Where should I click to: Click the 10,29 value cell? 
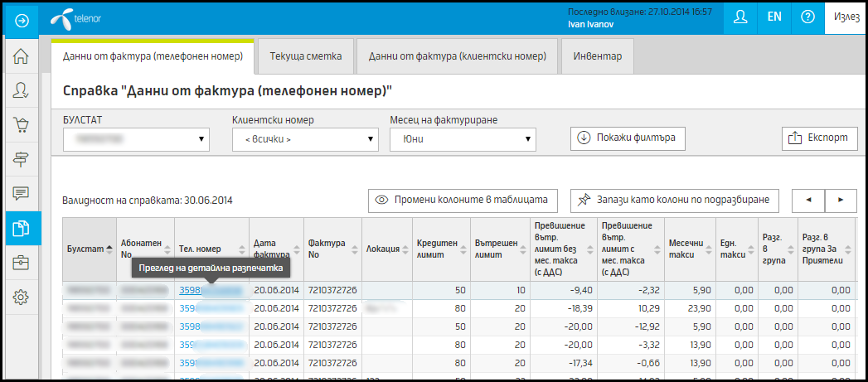631,307
